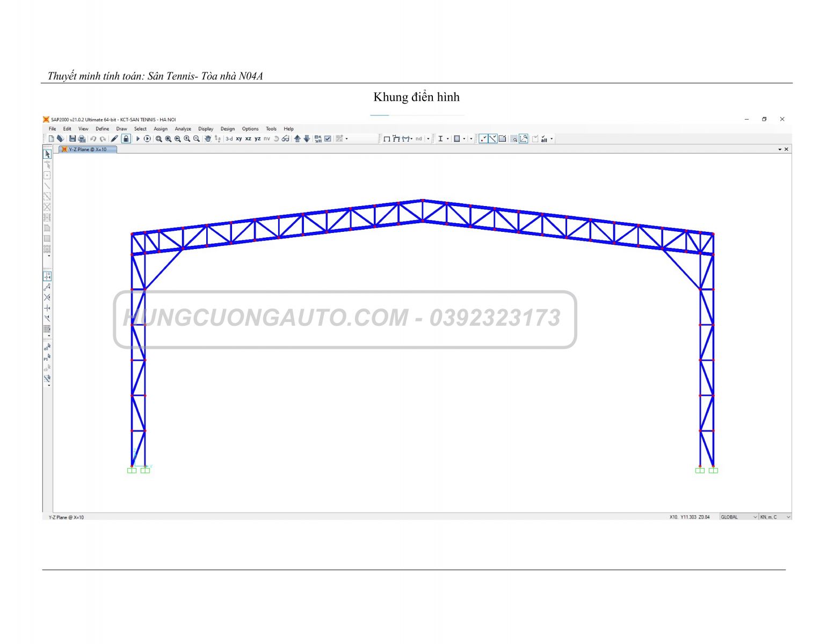Click the Select All icon in left toolbar
The height and width of the screenshot is (644, 834).
point(47,347)
